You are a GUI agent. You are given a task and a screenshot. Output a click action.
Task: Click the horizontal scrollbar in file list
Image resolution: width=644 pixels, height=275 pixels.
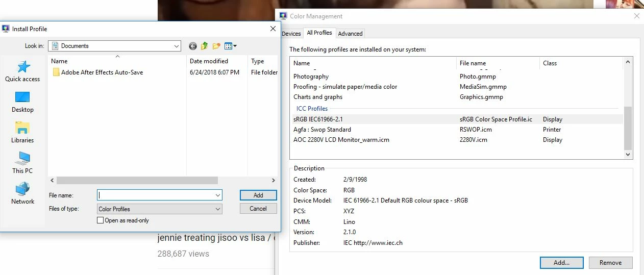point(137,181)
